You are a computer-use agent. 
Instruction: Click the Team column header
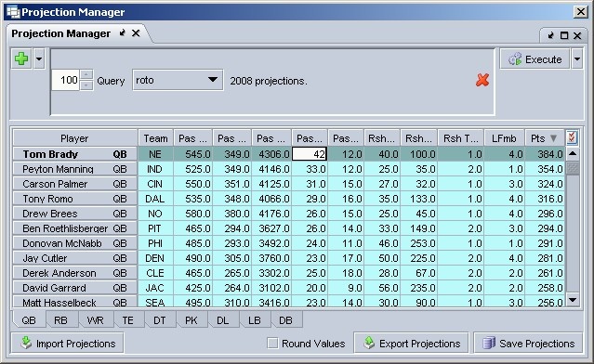click(x=155, y=138)
